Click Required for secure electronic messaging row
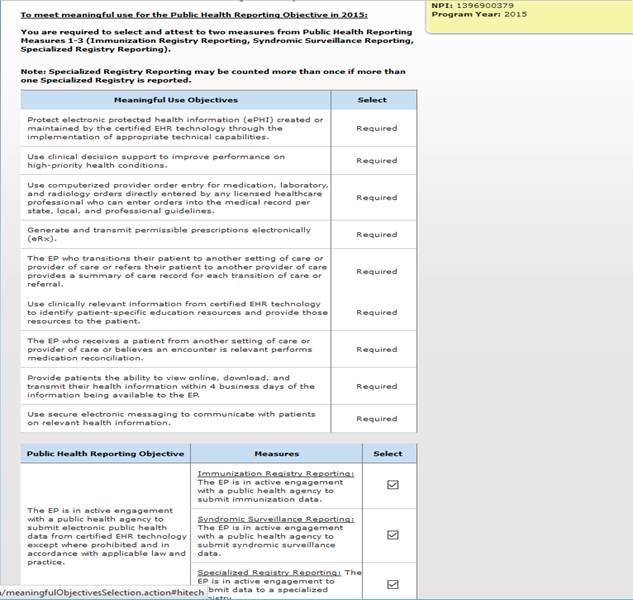Screen dimensions: 633x600 [376, 419]
